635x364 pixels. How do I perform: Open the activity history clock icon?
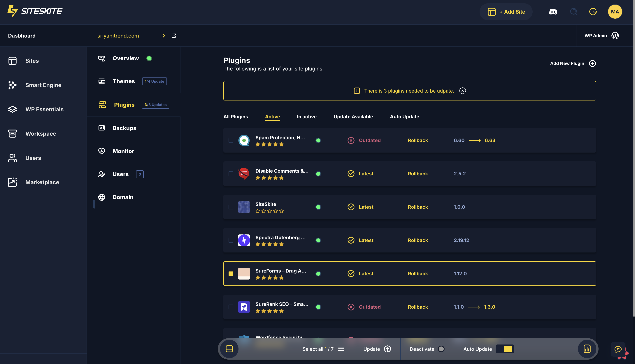coord(593,12)
